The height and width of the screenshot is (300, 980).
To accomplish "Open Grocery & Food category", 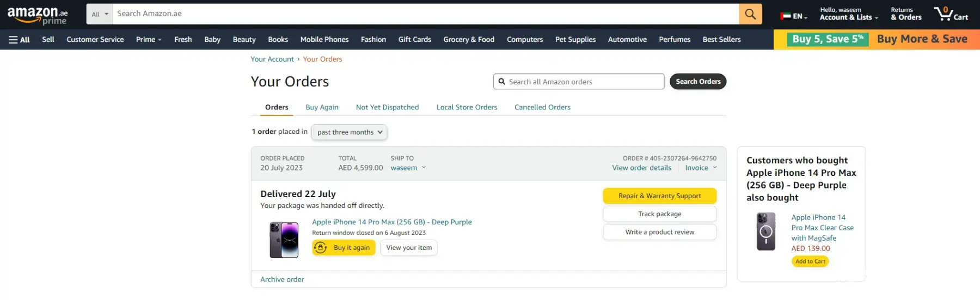I will [469, 40].
